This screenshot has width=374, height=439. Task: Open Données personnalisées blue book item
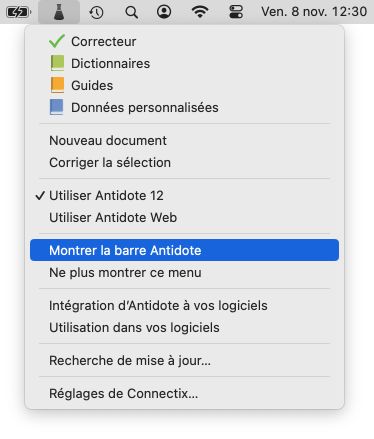point(184,108)
